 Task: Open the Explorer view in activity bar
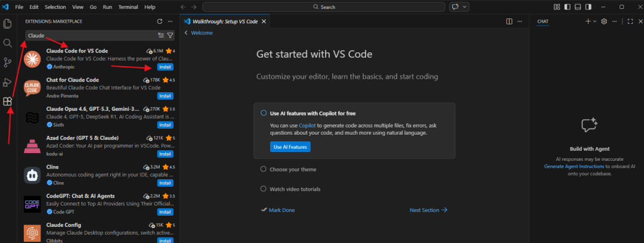click(8, 24)
